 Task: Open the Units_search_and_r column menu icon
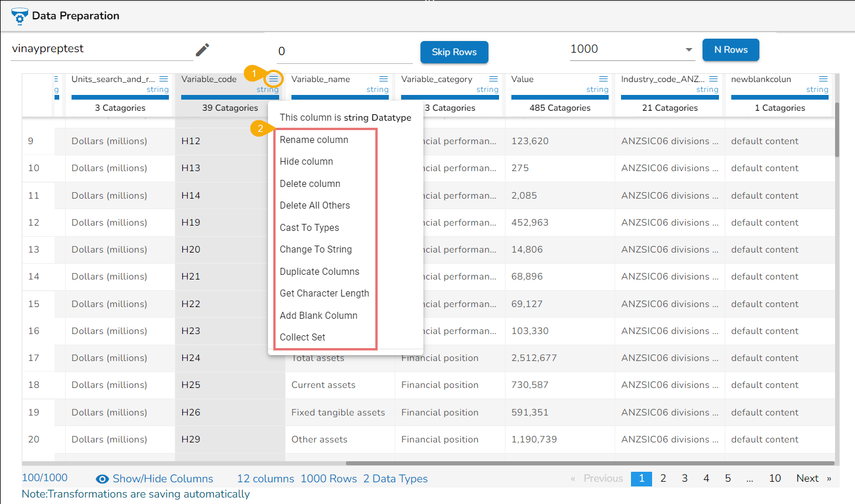click(x=164, y=79)
